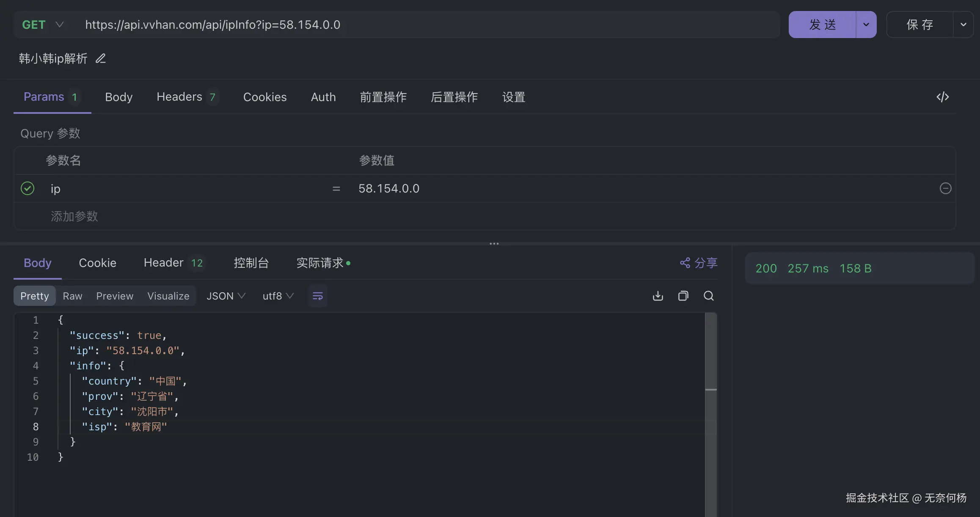Open search in the response body
The image size is (980, 517).
point(708,296)
